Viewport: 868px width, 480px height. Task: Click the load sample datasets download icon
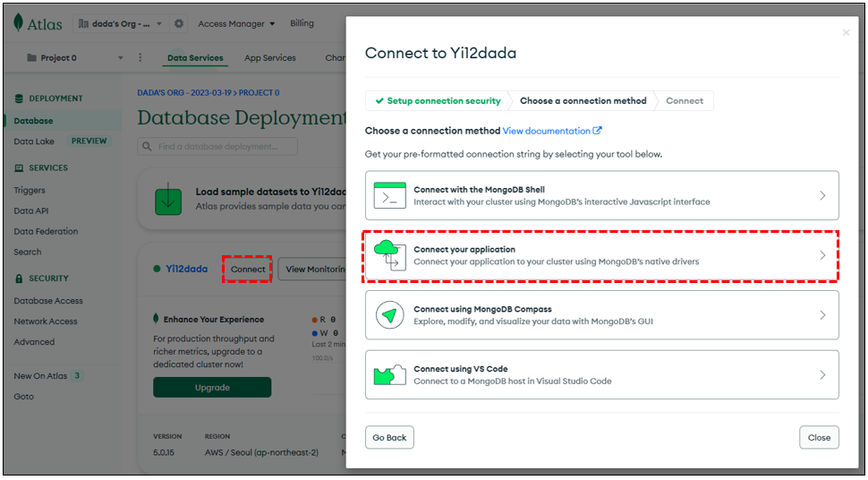(x=168, y=201)
